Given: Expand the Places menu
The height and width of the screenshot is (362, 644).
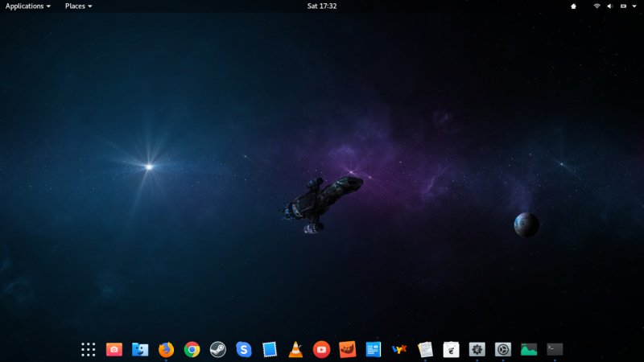Looking at the screenshot, I should coord(78,6).
